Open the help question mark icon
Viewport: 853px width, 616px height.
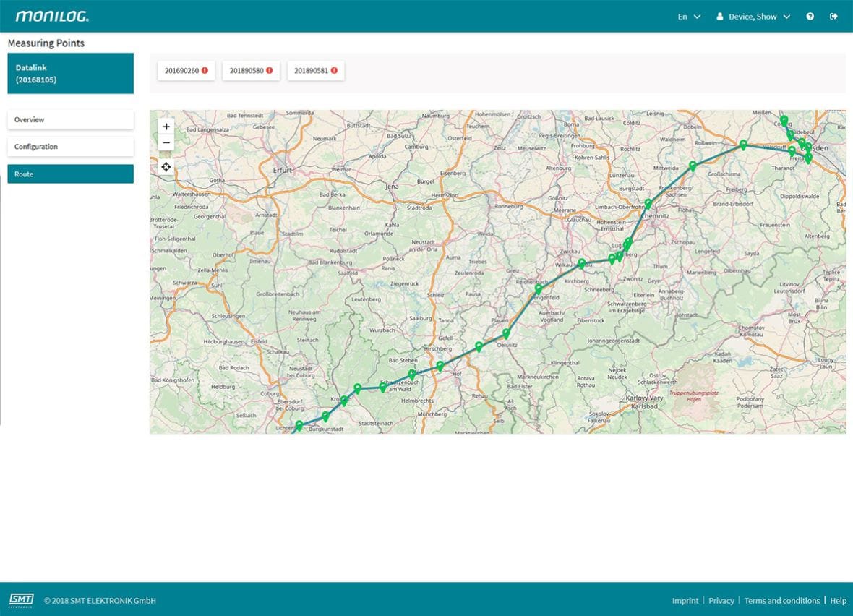pyautogui.click(x=810, y=17)
